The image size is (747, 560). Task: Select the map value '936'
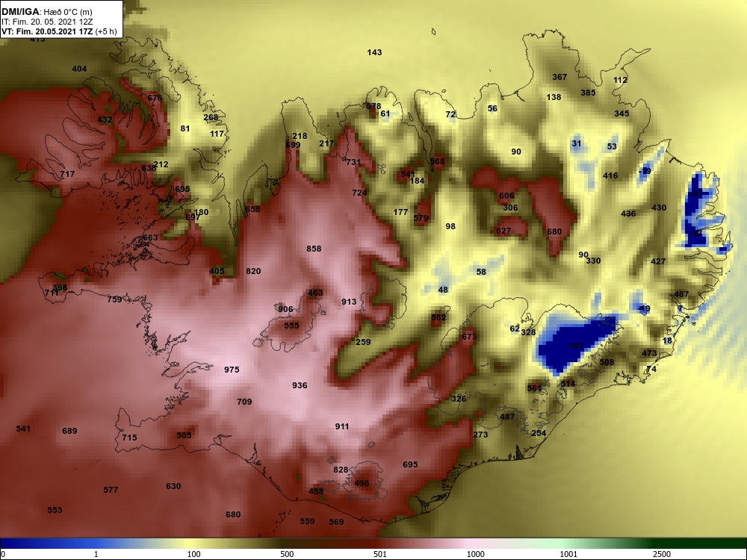coord(300,385)
